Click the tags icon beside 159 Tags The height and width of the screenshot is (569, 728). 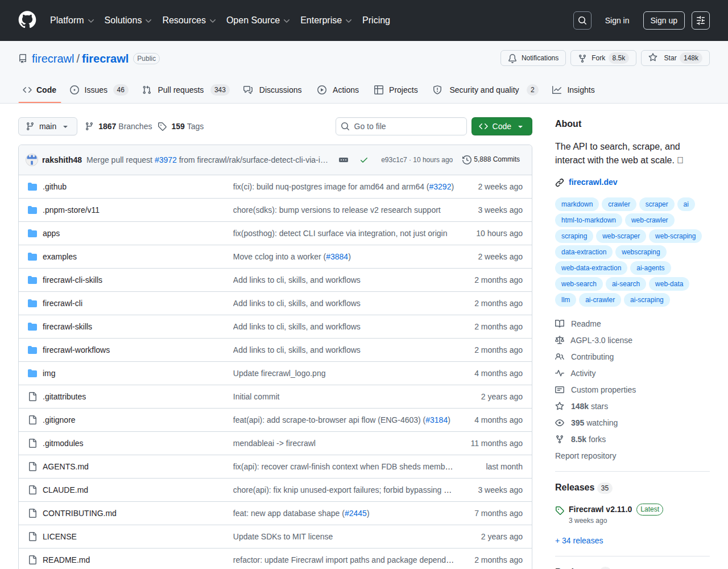point(163,126)
